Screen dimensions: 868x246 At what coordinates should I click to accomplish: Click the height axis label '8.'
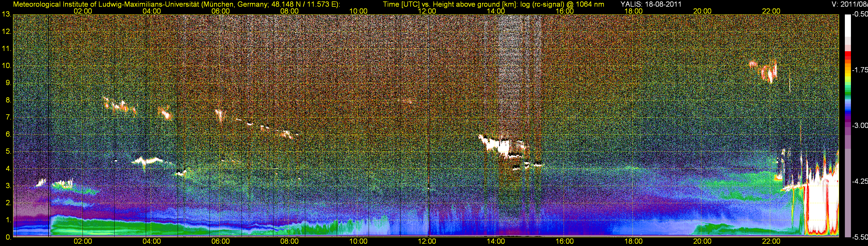8,100
